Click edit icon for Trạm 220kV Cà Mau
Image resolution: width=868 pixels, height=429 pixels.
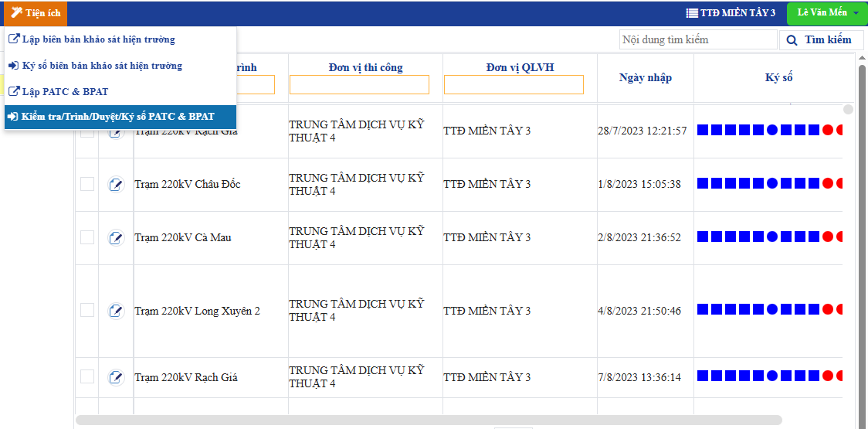point(116,238)
